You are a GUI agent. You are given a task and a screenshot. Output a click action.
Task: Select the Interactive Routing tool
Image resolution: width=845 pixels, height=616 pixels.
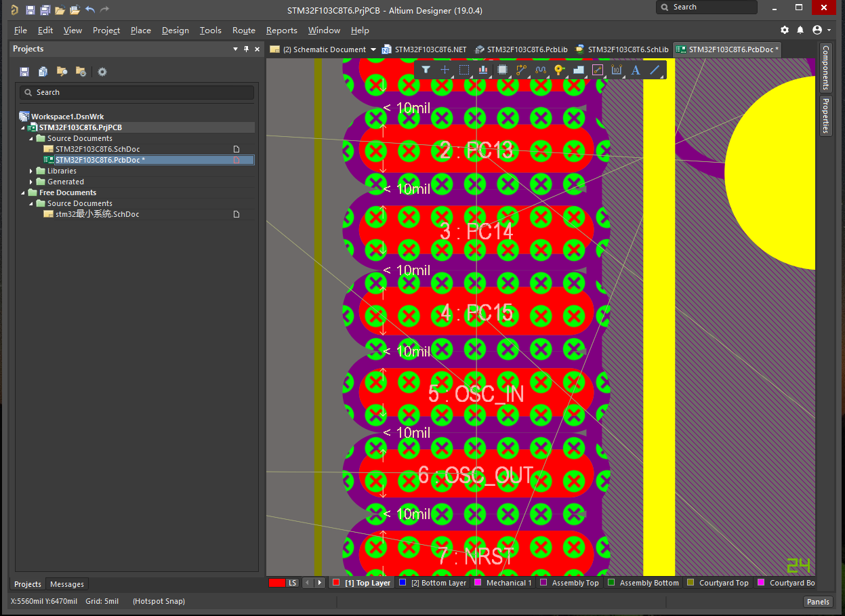pos(521,70)
